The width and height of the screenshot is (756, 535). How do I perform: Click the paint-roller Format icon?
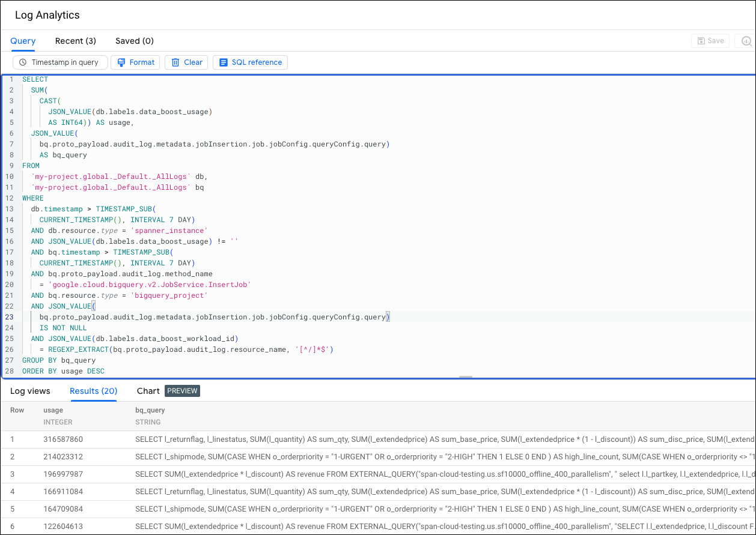point(121,62)
